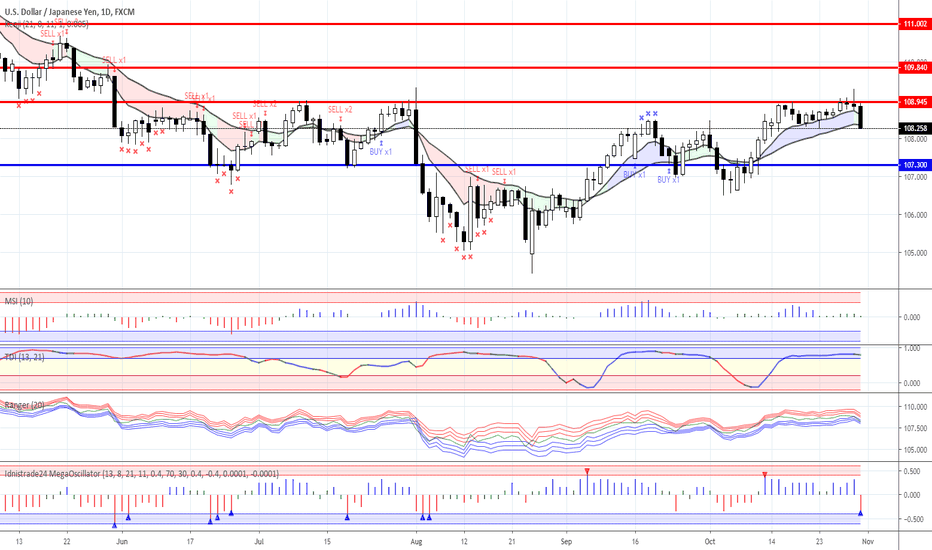Click the Oct label on the time axis
The width and height of the screenshot is (932, 550).
pos(710,542)
